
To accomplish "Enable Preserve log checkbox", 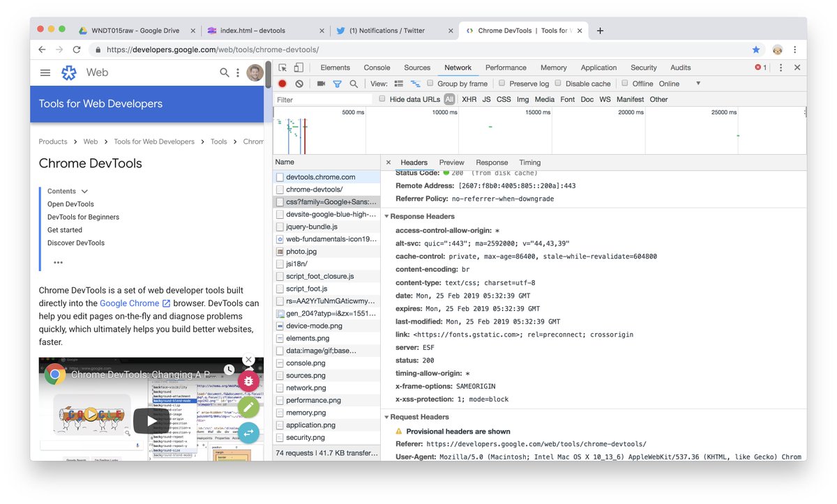I will (501, 84).
